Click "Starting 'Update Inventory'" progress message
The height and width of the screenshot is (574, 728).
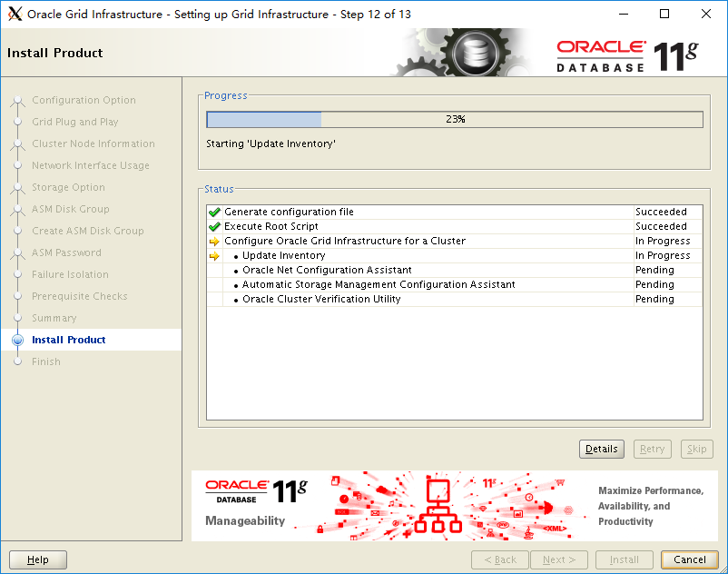point(271,144)
